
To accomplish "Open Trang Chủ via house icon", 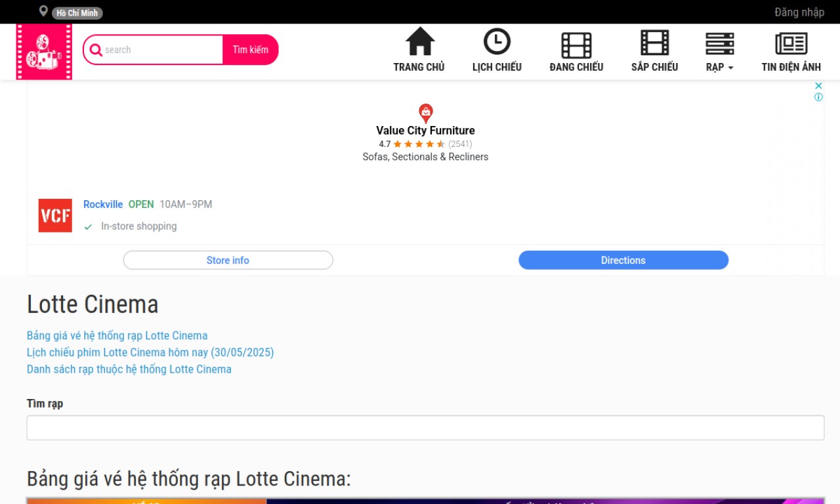I will [420, 41].
